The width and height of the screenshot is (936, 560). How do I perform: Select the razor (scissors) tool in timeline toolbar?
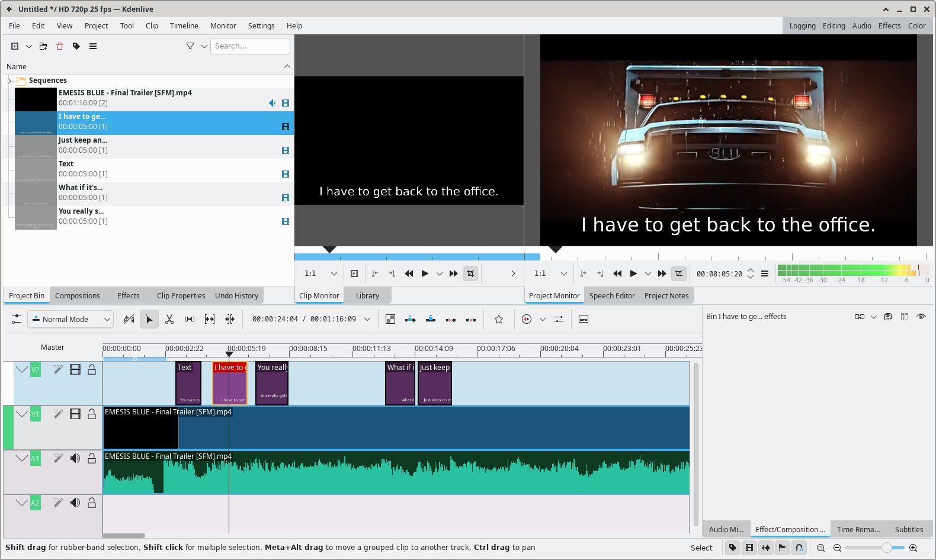(x=169, y=319)
